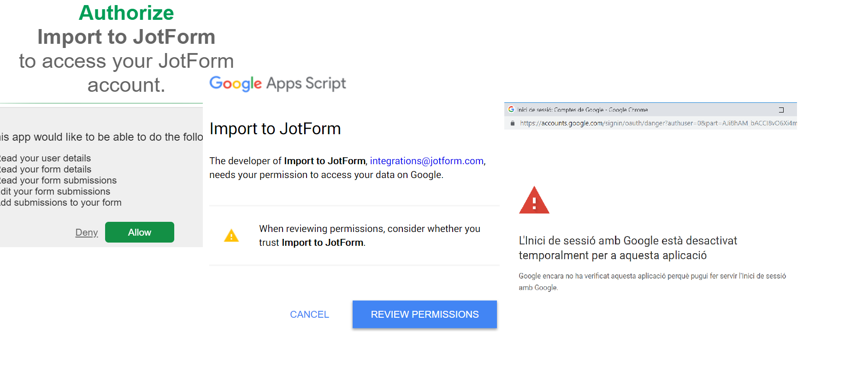This screenshot has height=374, width=868.
Task: Maximize the Chrome sign-in window
Action: pyautogui.click(x=781, y=110)
